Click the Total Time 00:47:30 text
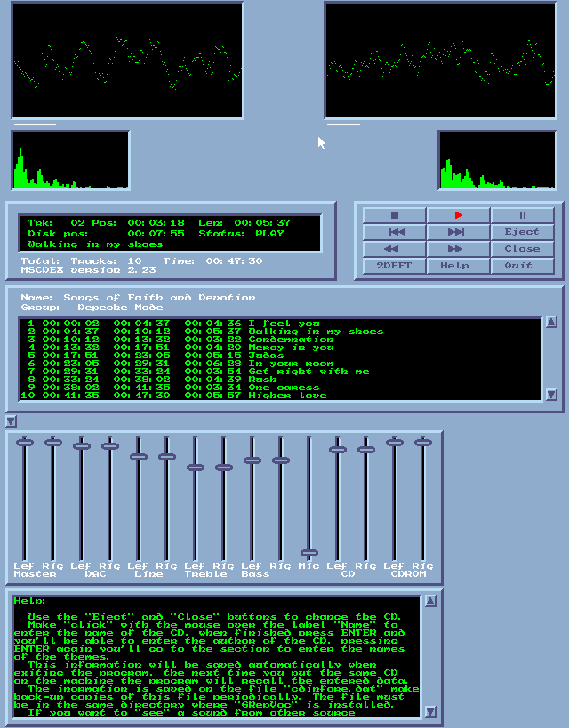The height and width of the screenshot is (728, 569). click(212, 261)
